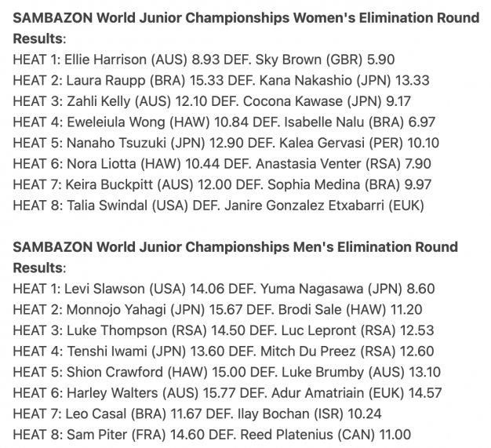Screen dimensions: 491x448
Task: Click Laura Raupp's name in HEAT 2
Action: 106,81
